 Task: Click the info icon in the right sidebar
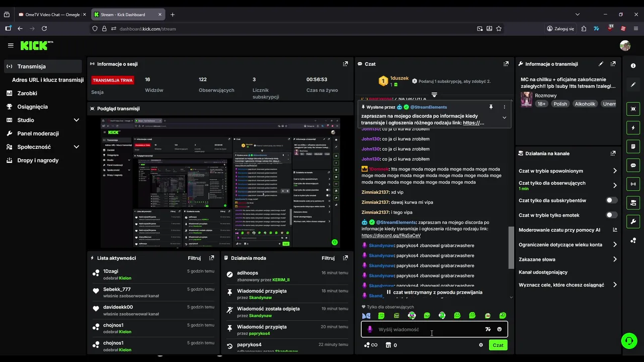pos(633,66)
